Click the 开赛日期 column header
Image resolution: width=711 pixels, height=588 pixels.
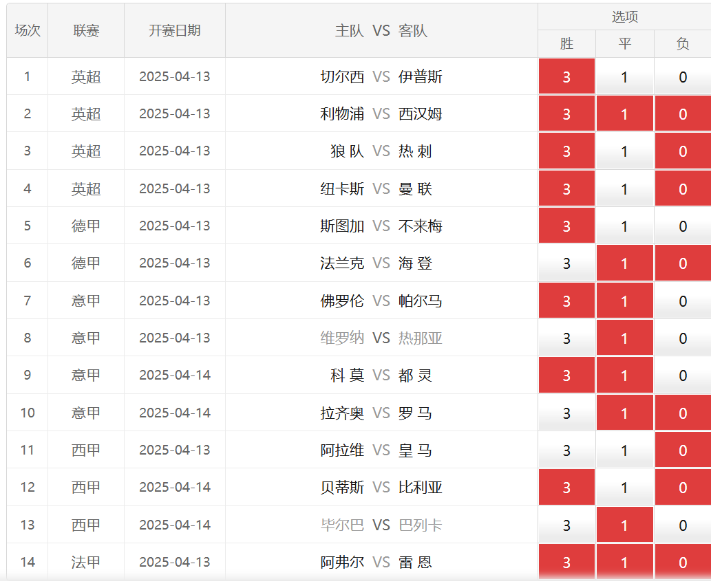click(x=175, y=30)
